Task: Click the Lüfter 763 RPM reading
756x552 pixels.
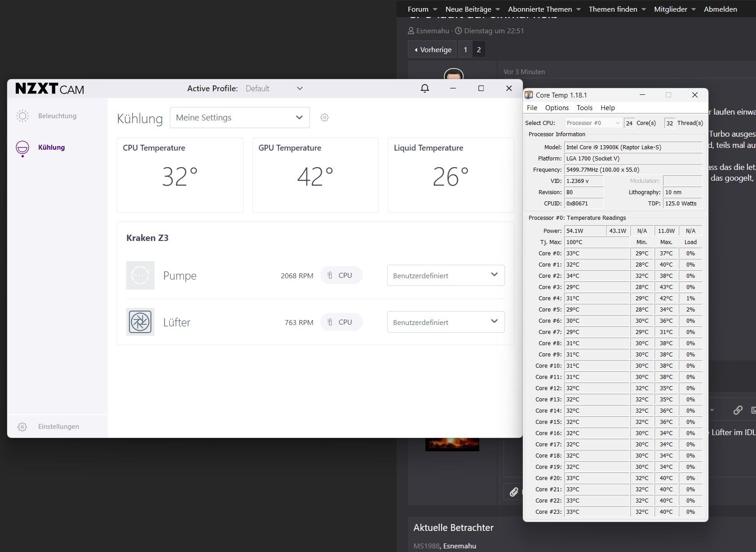Action: pos(299,322)
